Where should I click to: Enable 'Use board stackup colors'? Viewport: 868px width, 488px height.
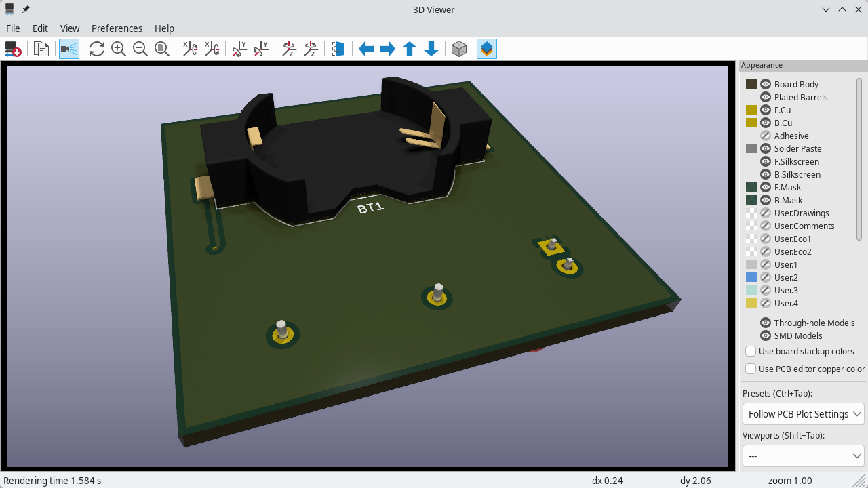click(751, 351)
